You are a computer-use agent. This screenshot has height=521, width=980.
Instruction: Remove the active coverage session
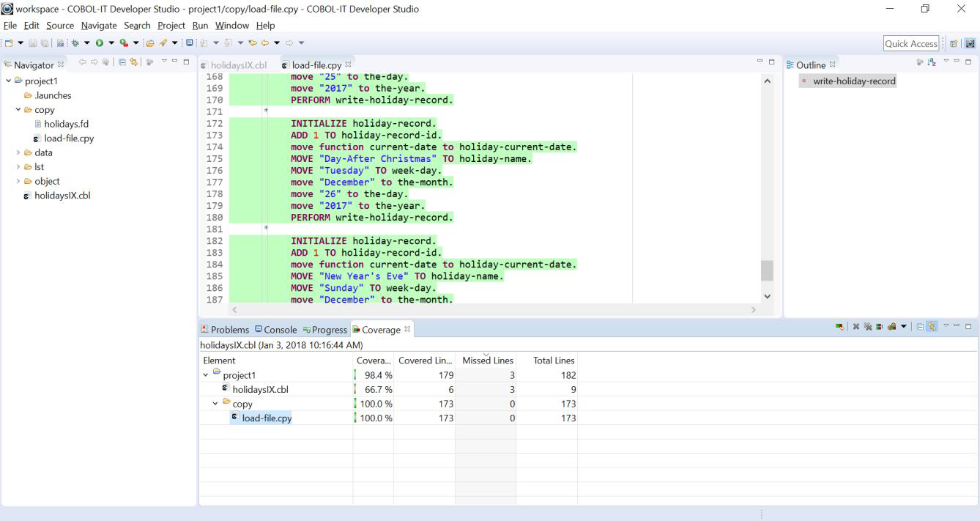(855, 327)
